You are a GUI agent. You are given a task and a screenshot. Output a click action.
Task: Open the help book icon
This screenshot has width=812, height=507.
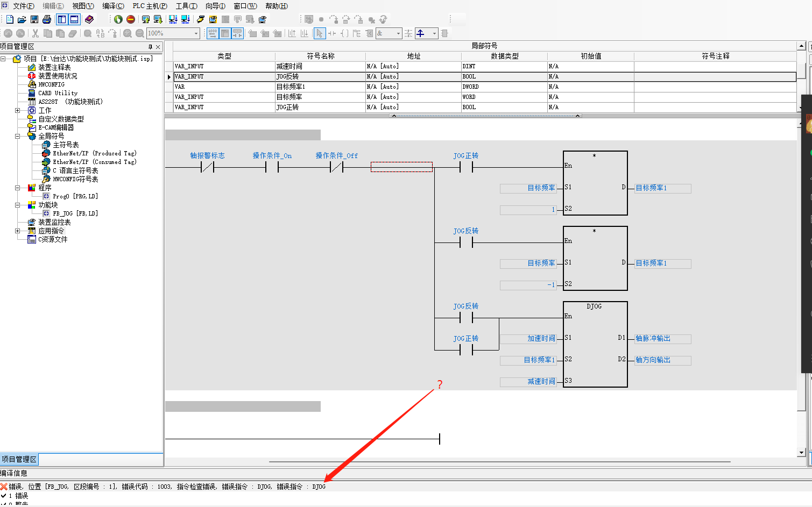click(89, 19)
